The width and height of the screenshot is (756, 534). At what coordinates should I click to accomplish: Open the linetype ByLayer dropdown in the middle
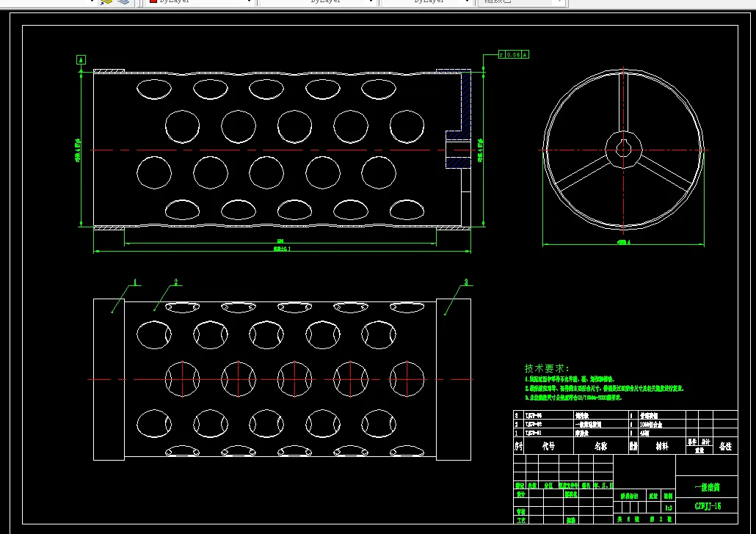[x=319, y=1]
